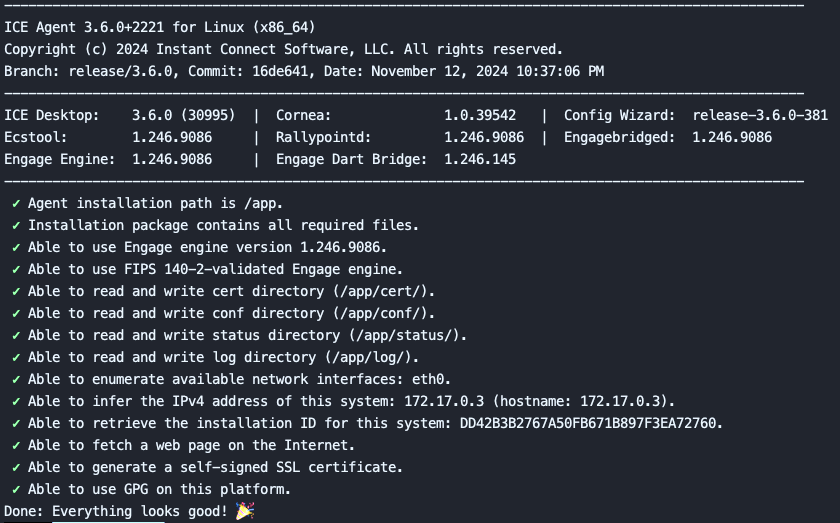Click checkmark beside fetch web page line
This screenshot has height=523, width=840.
tap(16, 445)
